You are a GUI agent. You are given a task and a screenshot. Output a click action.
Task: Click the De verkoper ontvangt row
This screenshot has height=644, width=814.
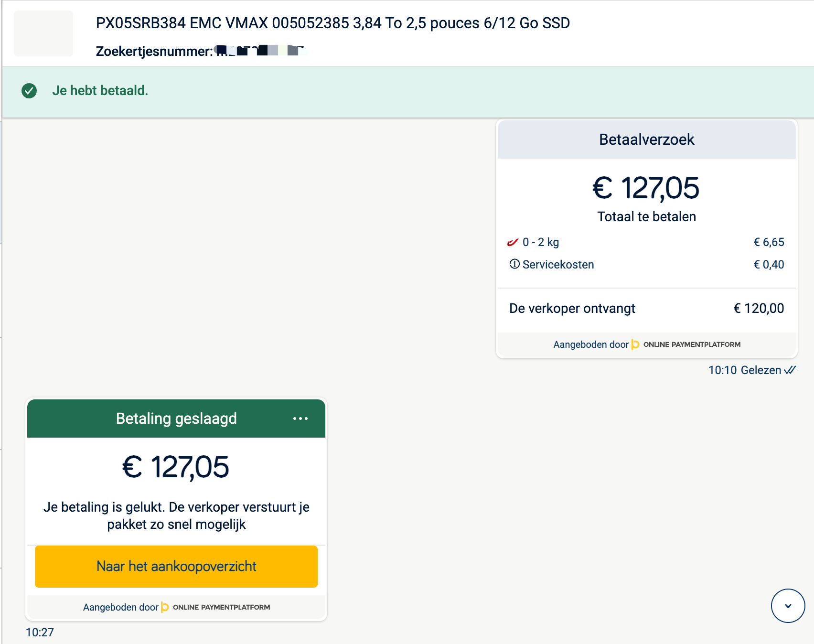tap(646, 309)
